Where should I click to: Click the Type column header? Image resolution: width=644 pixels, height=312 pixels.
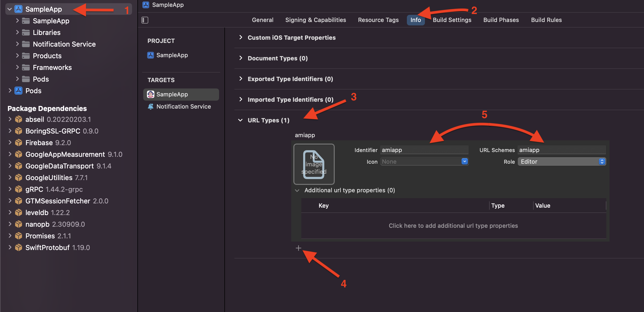(498, 206)
